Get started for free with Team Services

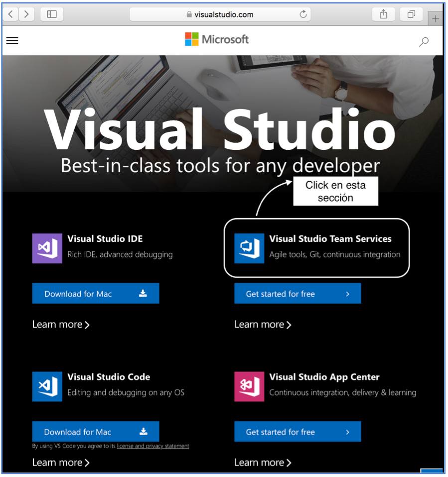[298, 293]
